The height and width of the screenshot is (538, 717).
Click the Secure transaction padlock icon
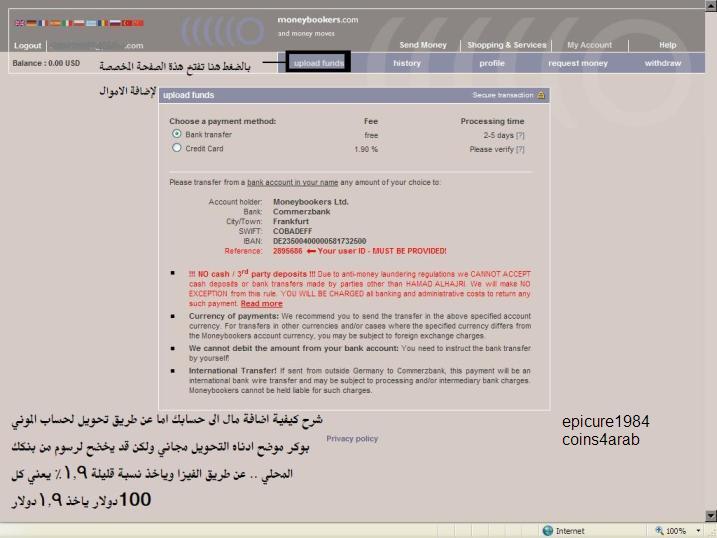pyautogui.click(x=541, y=95)
